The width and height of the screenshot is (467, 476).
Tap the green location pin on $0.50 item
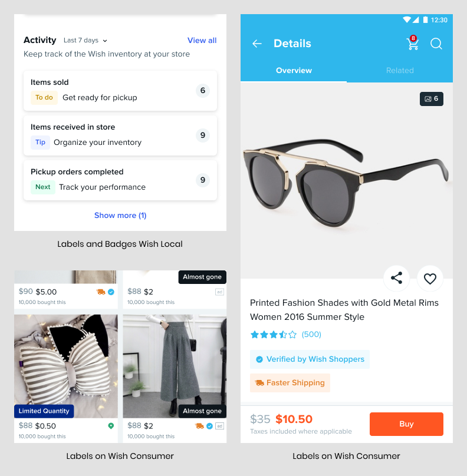tap(111, 426)
